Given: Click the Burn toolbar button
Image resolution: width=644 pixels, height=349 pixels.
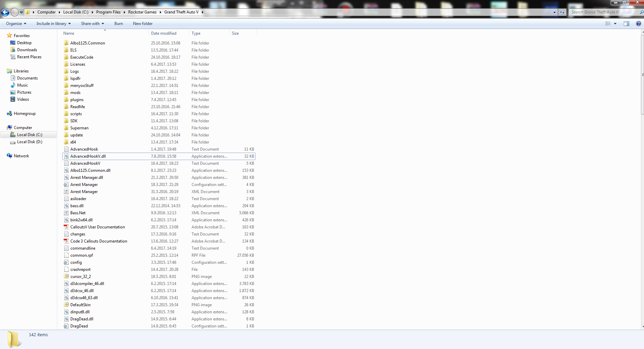Looking at the screenshot, I should [118, 24].
